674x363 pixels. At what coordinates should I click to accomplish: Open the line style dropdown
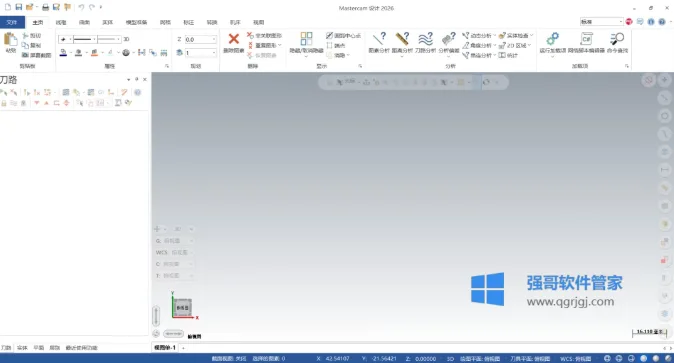point(94,39)
